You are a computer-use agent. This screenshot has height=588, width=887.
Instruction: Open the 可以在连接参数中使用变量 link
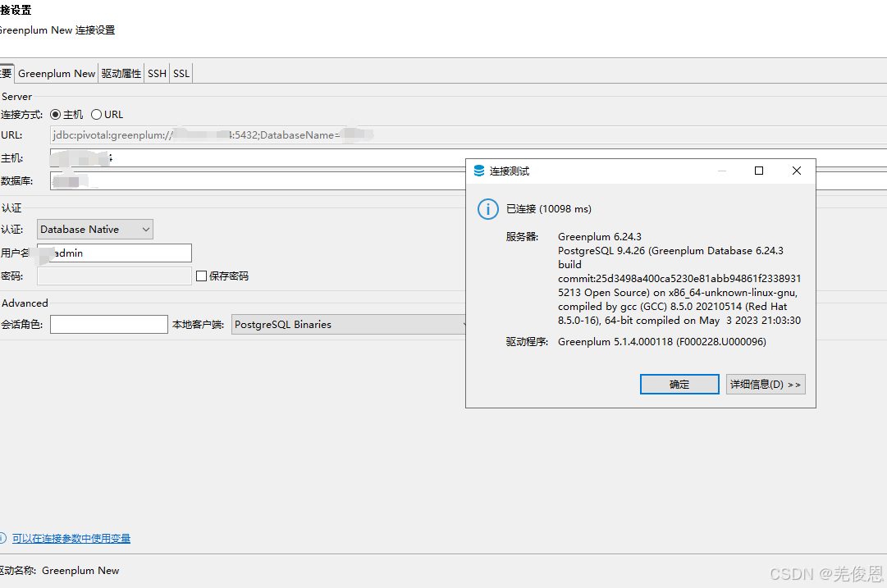click(71, 538)
